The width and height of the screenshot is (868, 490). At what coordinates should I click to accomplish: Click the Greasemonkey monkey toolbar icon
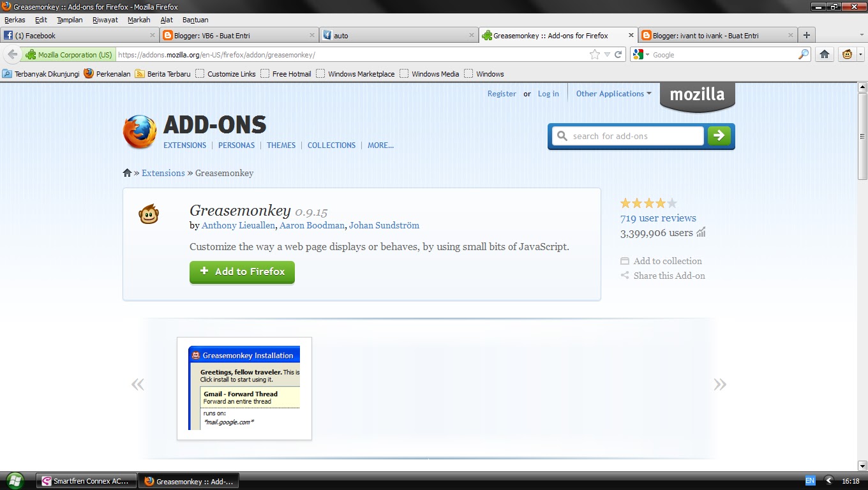pyautogui.click(x=847, y=54)
